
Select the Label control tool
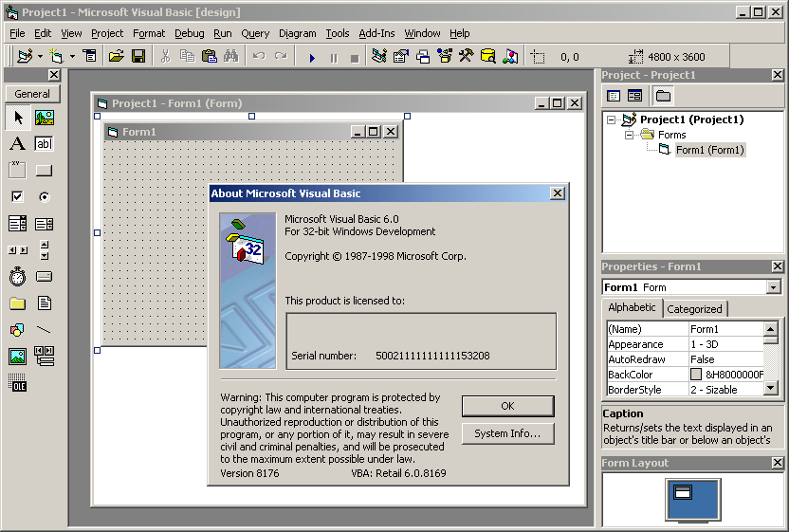point(18,144)
